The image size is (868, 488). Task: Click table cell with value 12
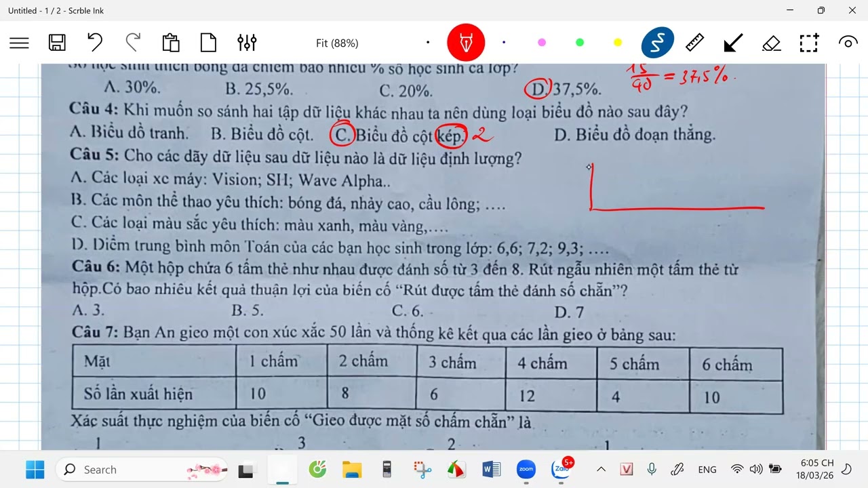click(x=527, y=396)
